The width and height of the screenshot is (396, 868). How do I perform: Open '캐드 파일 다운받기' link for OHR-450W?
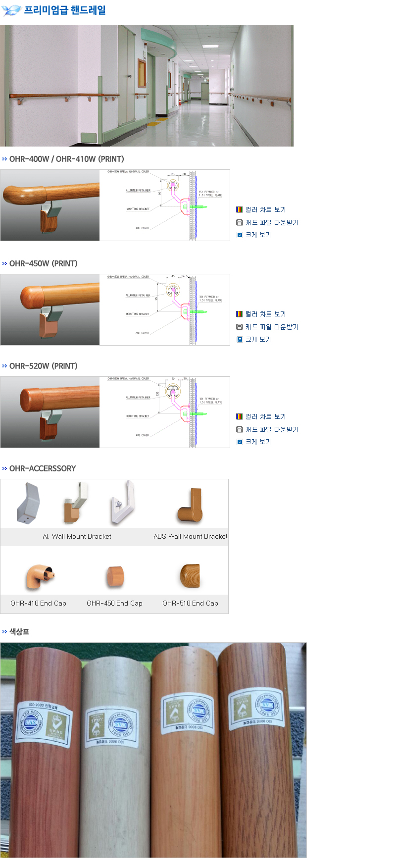pyautogui.click(x=272, y=327)
